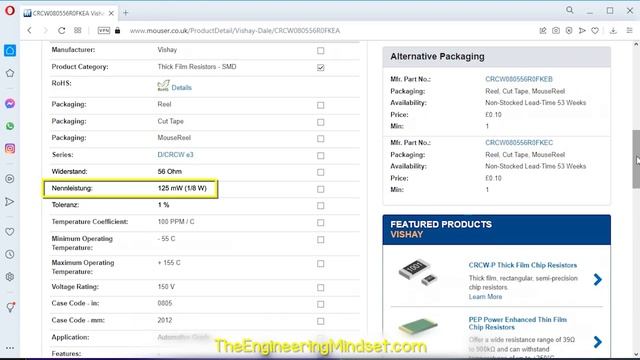This screenshot has height=360, width=640.
Task: Open part number CRCW080556R0FKEC link
Action: [519, 142]
